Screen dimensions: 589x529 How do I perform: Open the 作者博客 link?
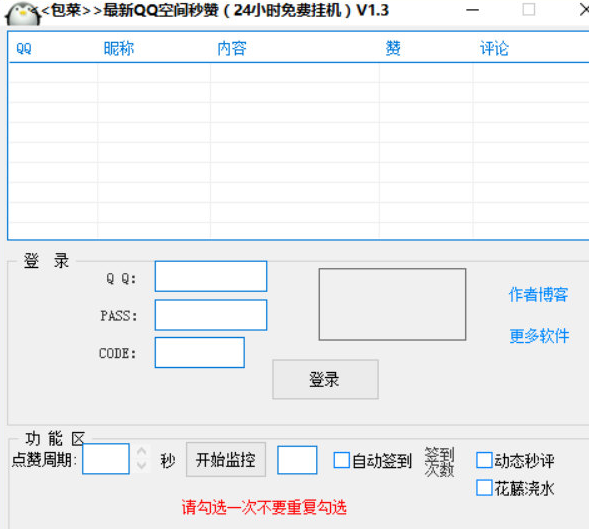[539, 295]
